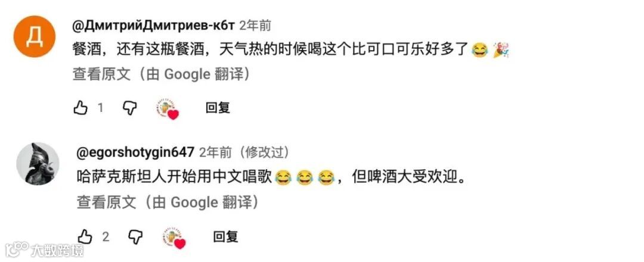Click the 2年前 timestamp on first comment
Screen dimensions: 644x262
pyautogui.click(x=255, y=26)
